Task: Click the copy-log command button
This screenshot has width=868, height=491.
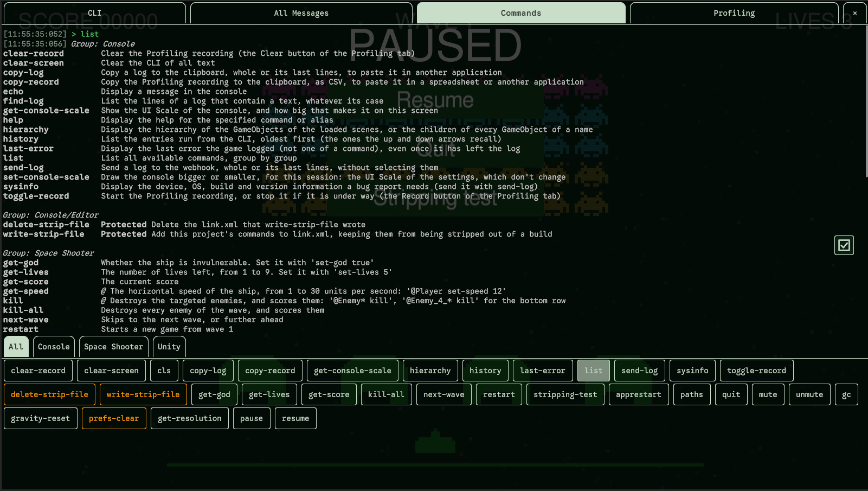Action: tap(208, 371)
